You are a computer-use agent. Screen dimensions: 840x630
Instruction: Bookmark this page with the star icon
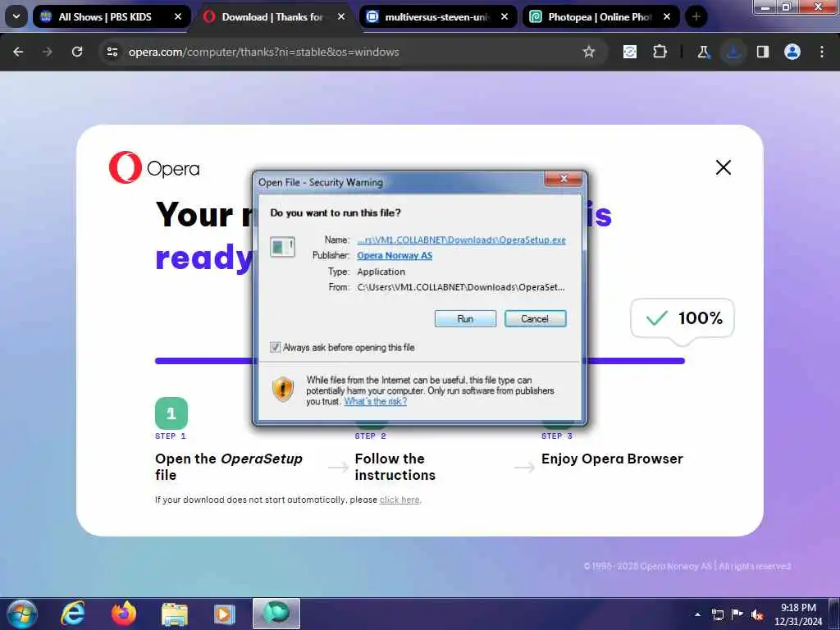pos(589,52)
